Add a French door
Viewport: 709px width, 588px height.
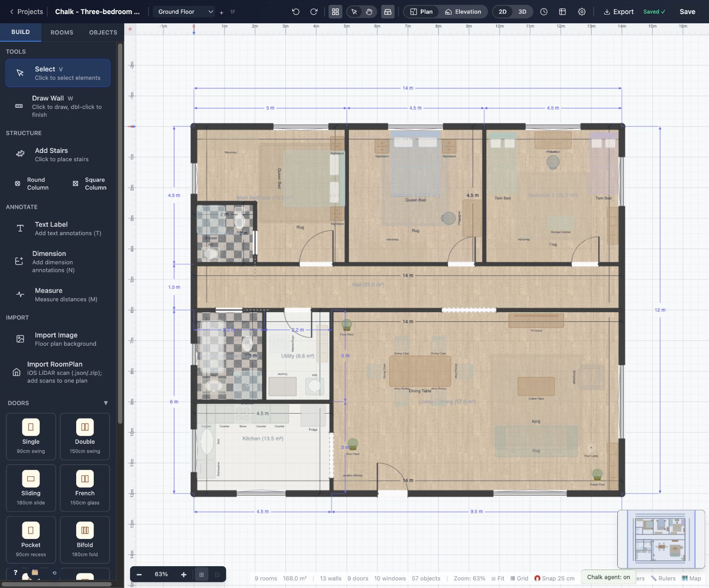(x=85, y=488)
